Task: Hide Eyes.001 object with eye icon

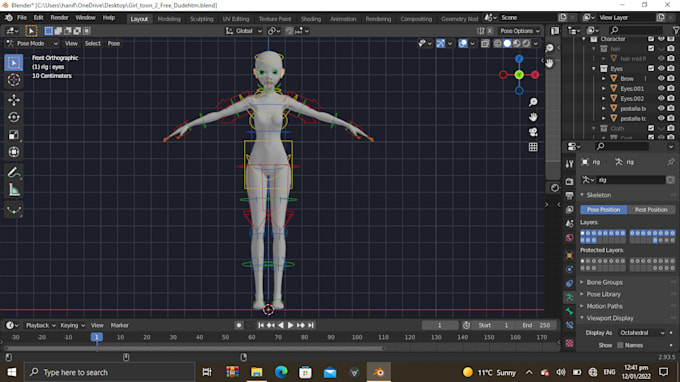Action: [661, 88]
